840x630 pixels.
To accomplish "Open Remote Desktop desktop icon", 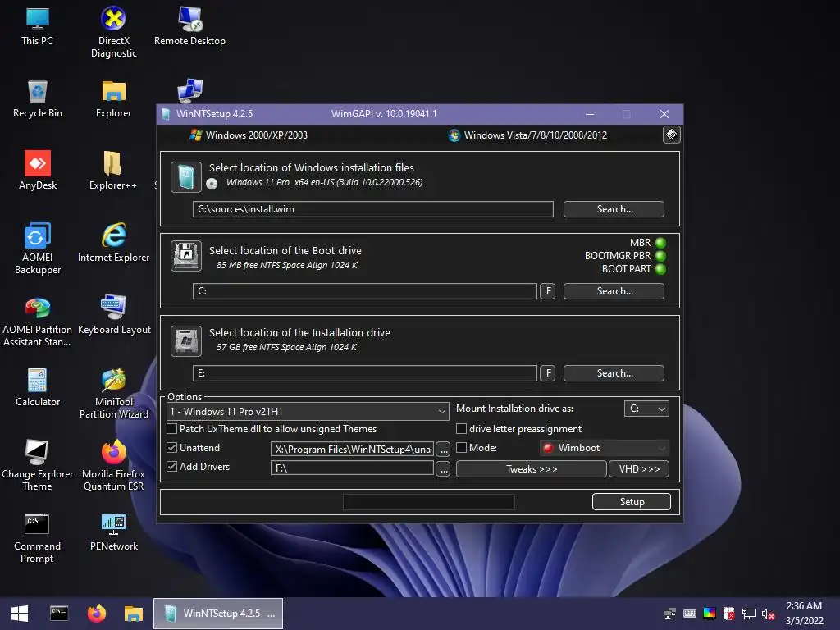I will 189,27.
